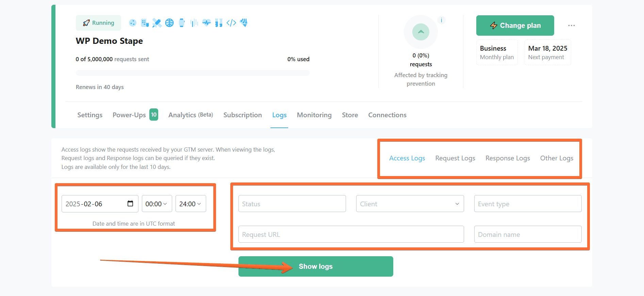Open the Store tab
The width and height of the screenshot is (644, 296).
coord(350,115)
